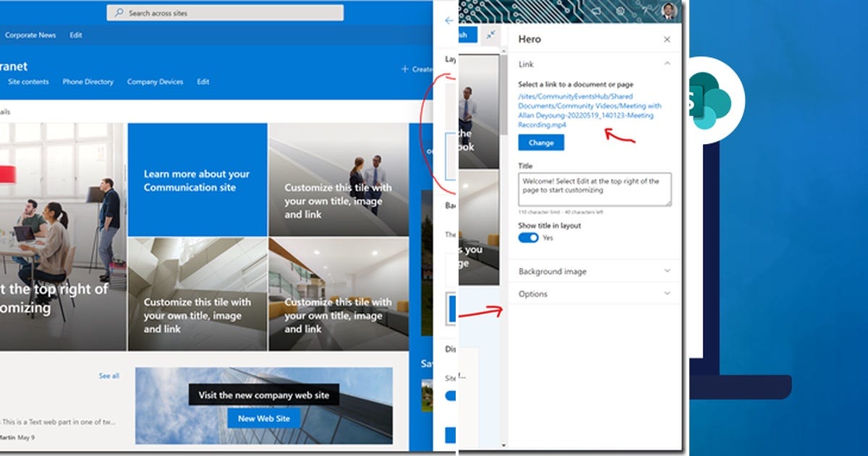This screenshot has width=868, height=456.
Task: Open the settings gear icon in the top bar
Action: 621,11
